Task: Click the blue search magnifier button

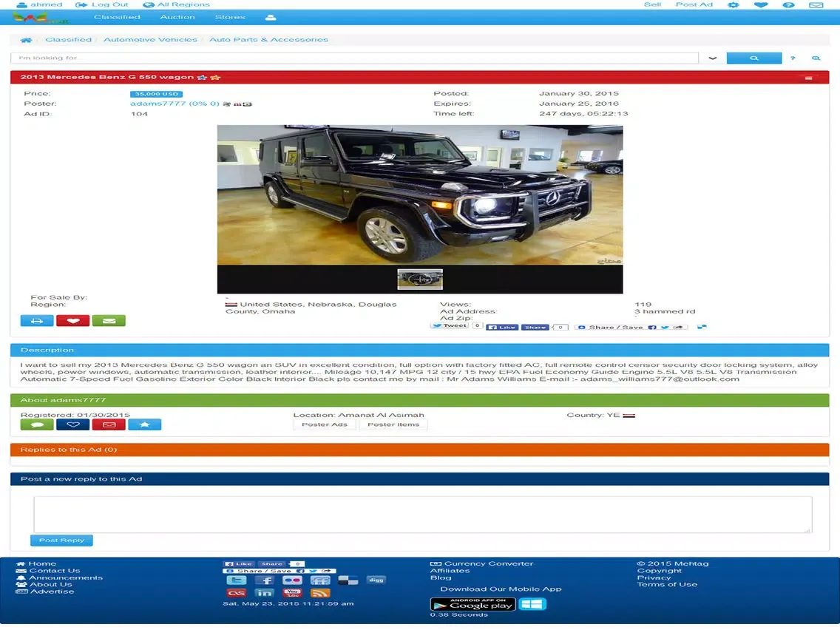Action: [753, 58]
